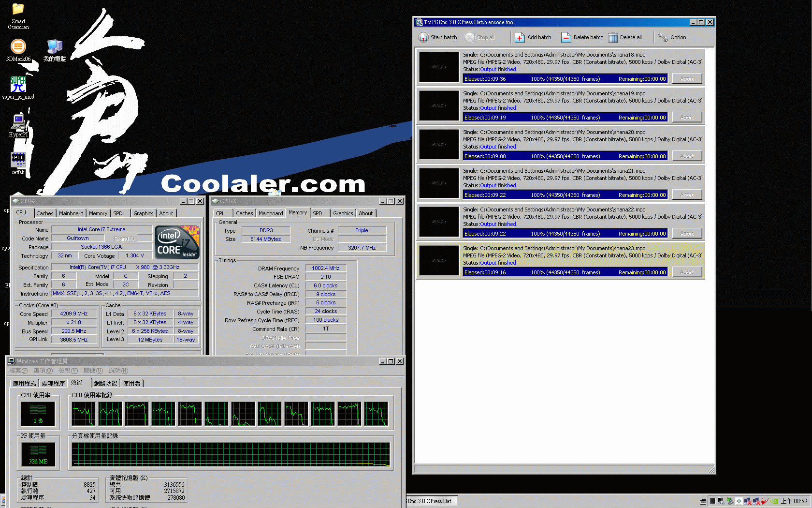Screen dimensions: 812x508
Task: Click the Stop all toolbar icon
Action: tap(469, 37)
